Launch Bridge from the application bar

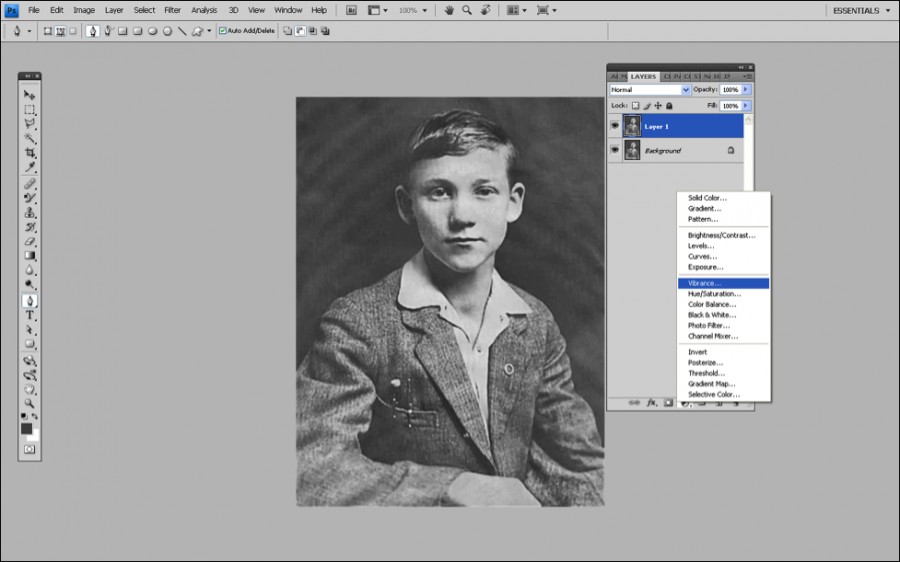pyautogui.click(x=351, y=10)
